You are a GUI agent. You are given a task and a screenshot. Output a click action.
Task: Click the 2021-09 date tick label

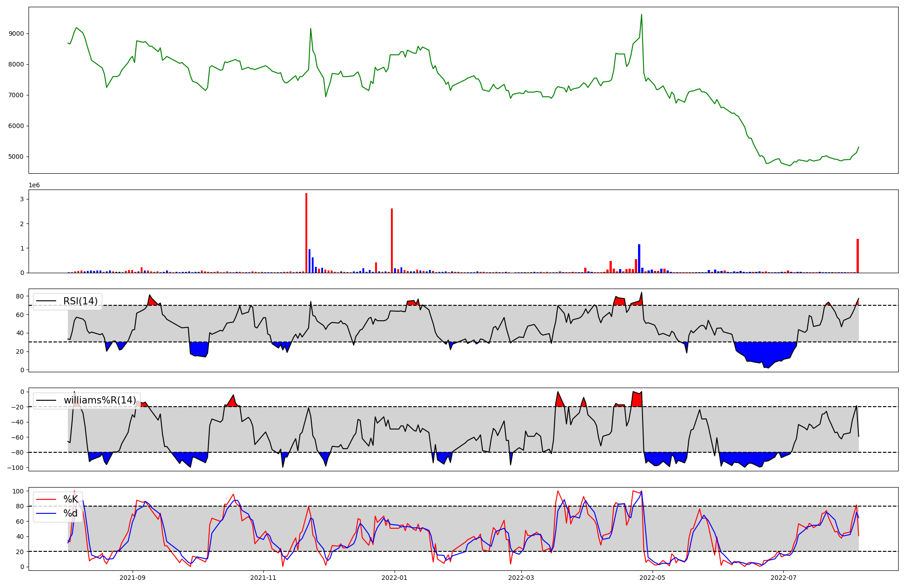pos(133,578)
